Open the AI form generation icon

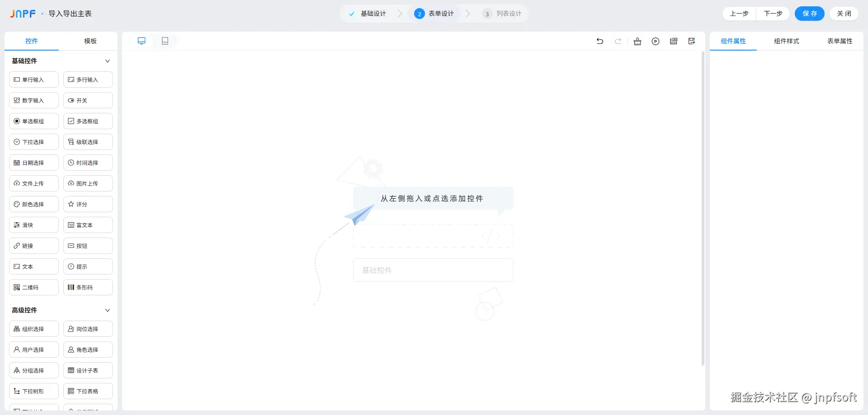point(674,41)
